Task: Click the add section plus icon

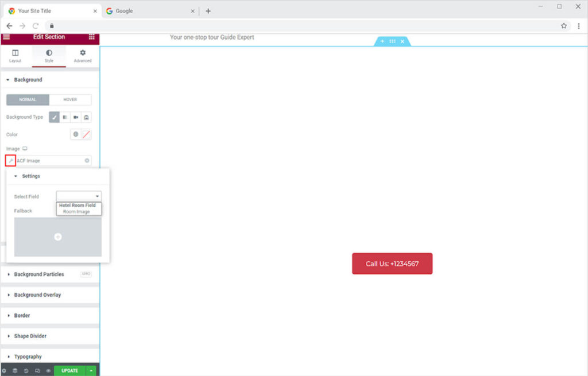Action: (x=382, y=41)
